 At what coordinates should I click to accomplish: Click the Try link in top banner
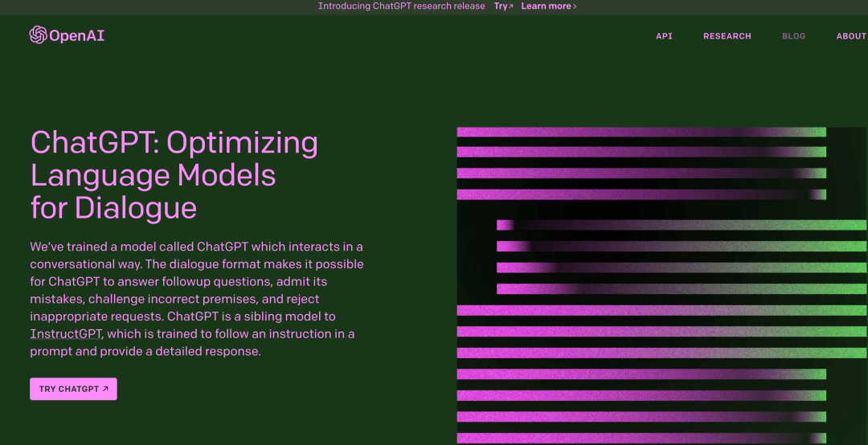pos(503,6)
